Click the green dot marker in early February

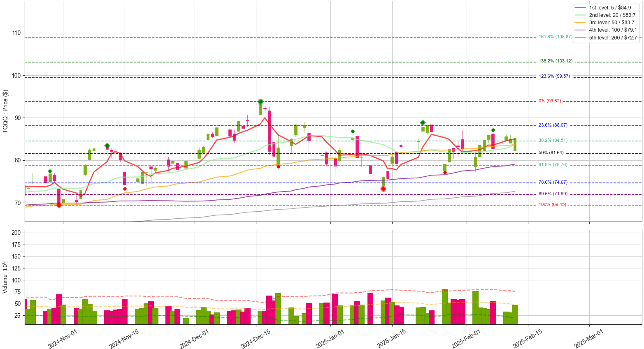click(x=493, y=130)
